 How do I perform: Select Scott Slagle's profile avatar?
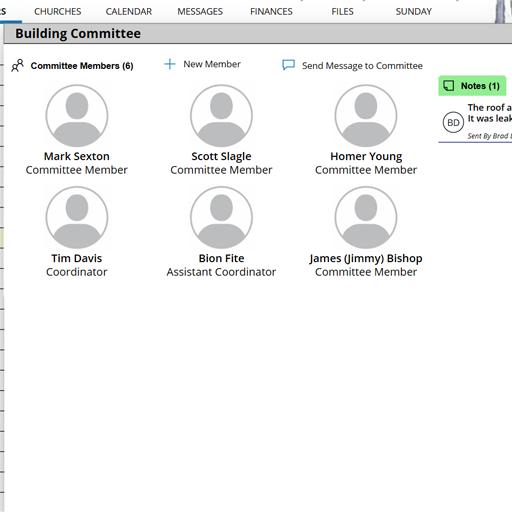click(x=221, y=115)
